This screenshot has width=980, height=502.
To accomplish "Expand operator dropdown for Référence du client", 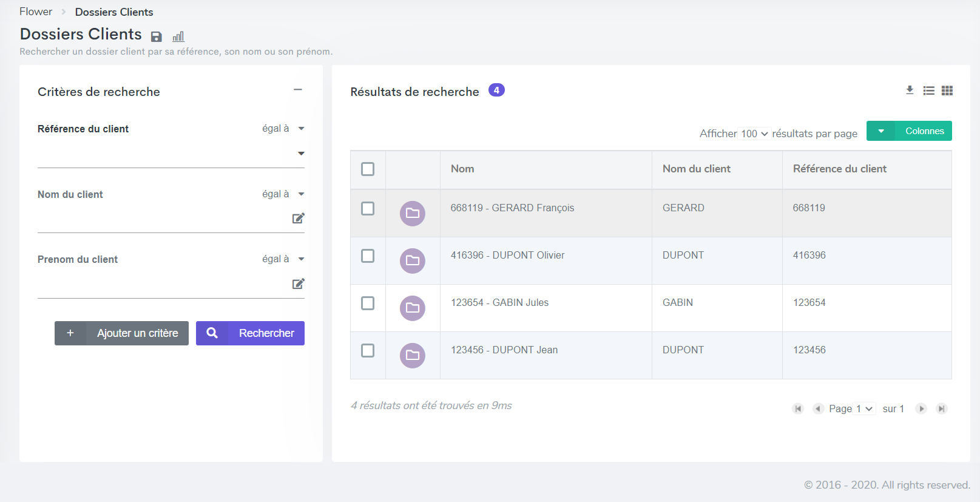I will point(301,129).
